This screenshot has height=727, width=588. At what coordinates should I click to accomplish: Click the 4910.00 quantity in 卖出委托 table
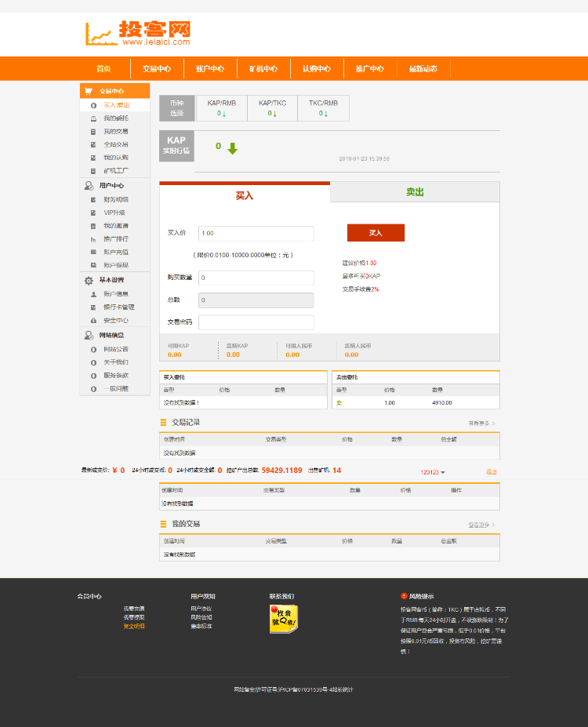pyautogui.click(x=442, y=402)
